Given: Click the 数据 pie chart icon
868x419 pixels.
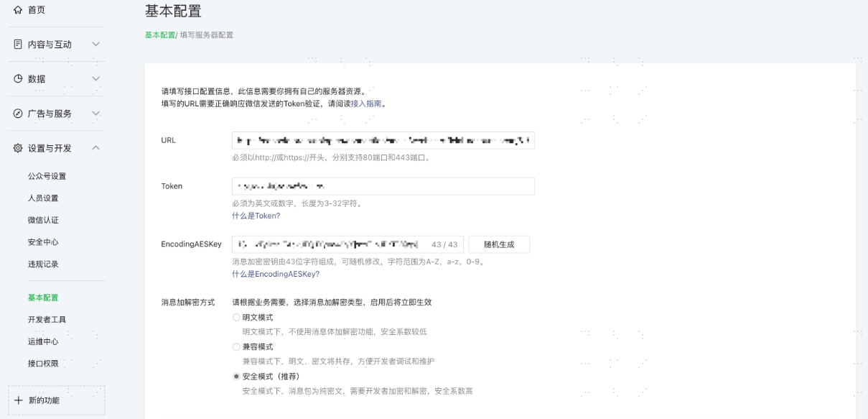Looking at the screenshot, I should [18, 79].
